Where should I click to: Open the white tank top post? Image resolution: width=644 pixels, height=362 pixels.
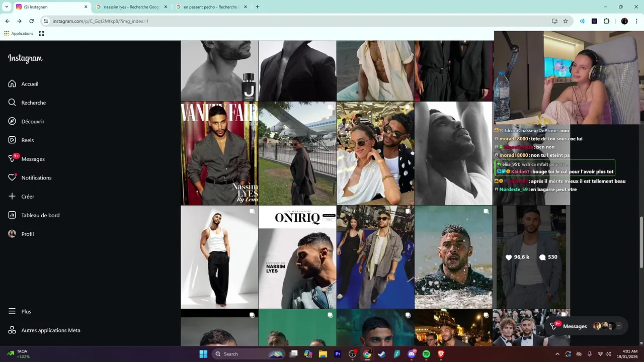[219, 257]
